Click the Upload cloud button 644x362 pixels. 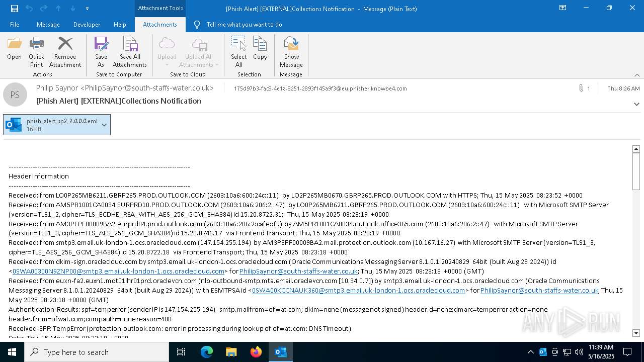pos(167,52)
